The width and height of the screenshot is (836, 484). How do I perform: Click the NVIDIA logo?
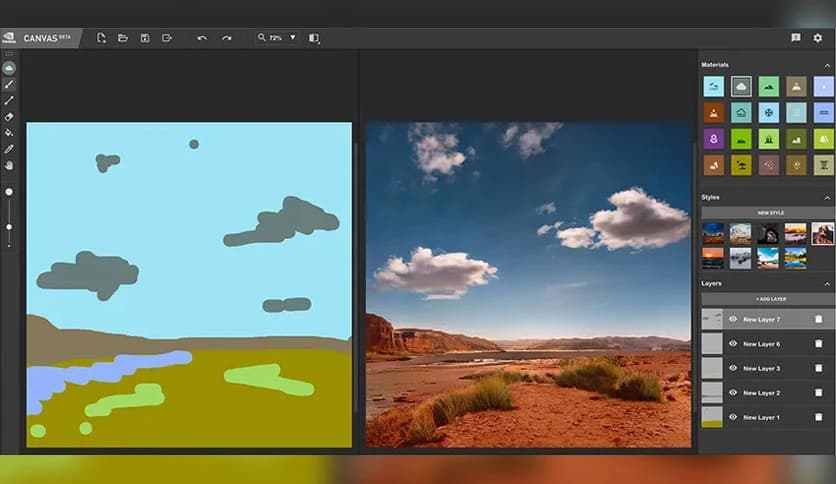(9, 38)
